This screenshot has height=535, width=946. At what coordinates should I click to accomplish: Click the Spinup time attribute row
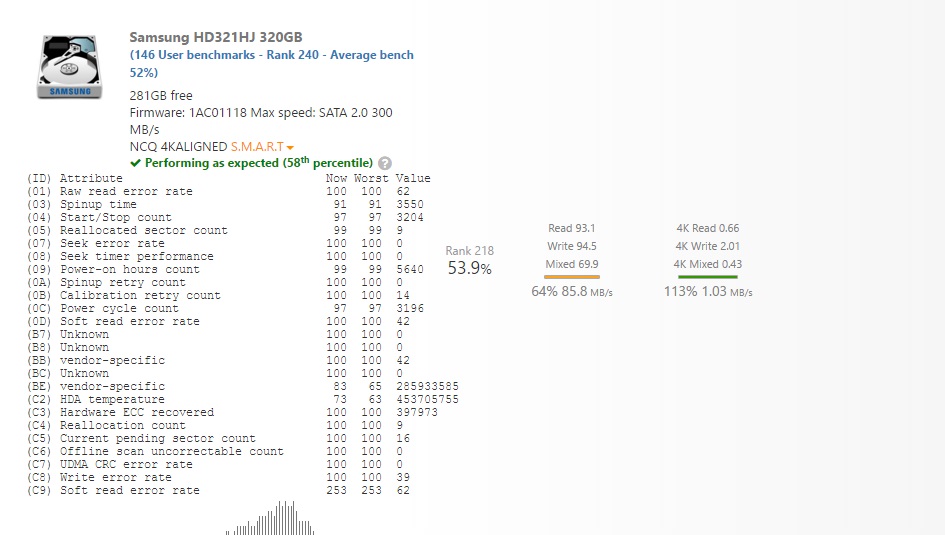coord(225,204)
